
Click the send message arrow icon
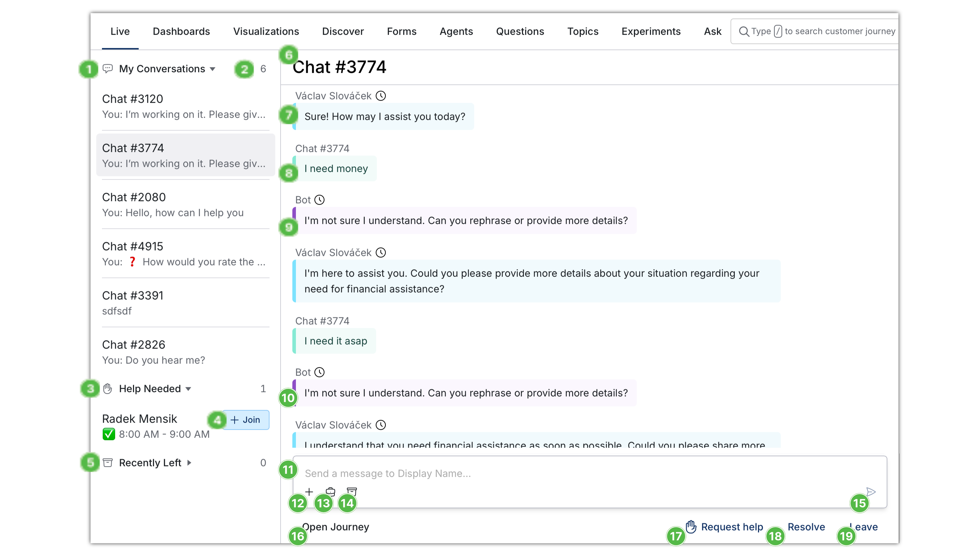(x=871, y=492)
